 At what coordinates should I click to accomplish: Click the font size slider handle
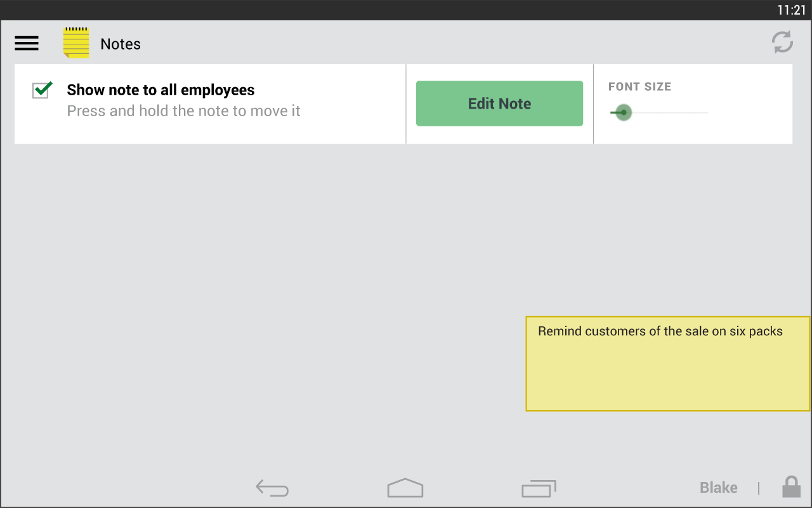click(623, 113)
